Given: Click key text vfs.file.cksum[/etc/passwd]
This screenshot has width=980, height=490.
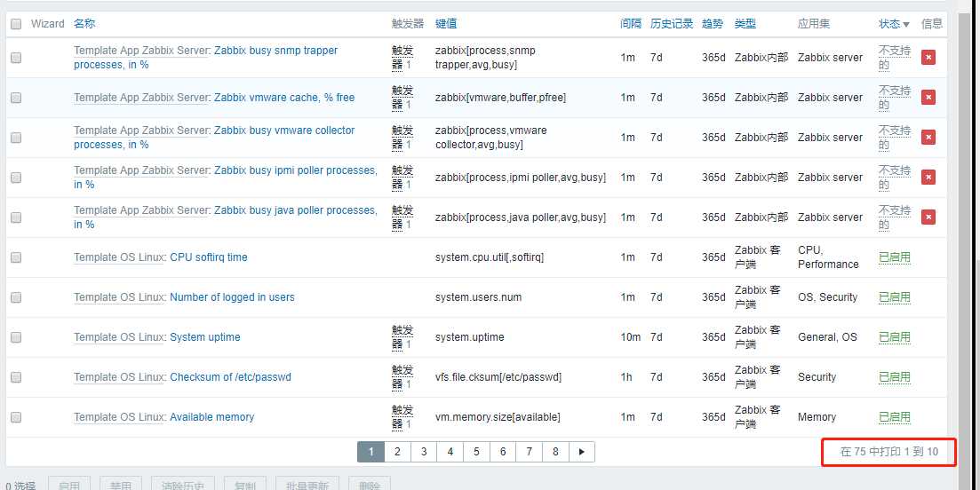Looking at the screenshot, I should click(498, 377).
